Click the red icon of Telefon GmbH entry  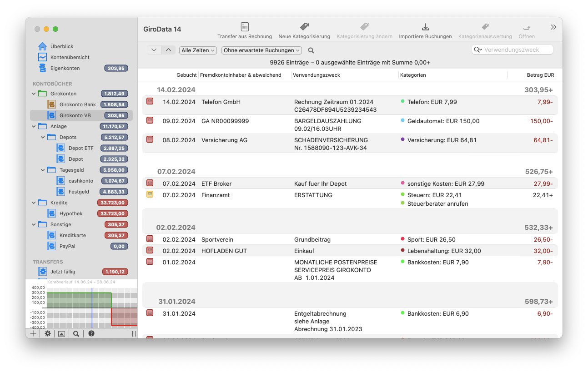pos(150,102)
